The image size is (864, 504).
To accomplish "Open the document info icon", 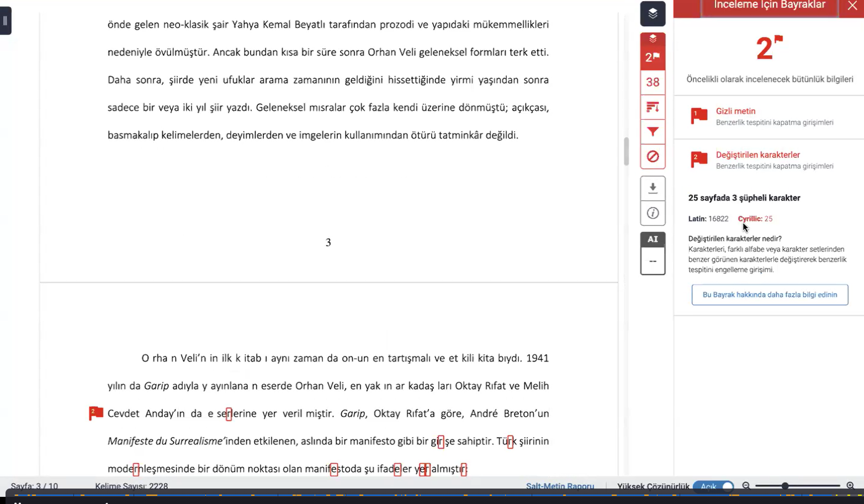I will 653,213.
